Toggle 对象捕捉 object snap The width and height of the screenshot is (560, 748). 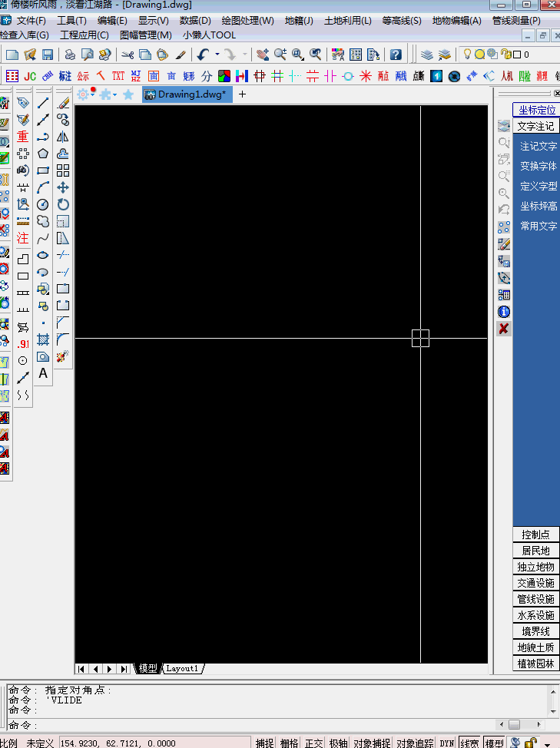point(372,743)
